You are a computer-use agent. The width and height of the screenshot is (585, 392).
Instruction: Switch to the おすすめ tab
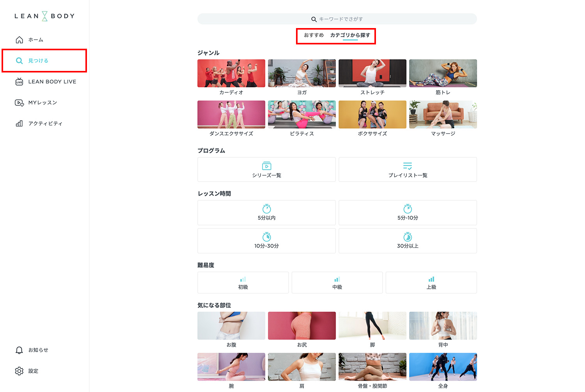(314, 35)
